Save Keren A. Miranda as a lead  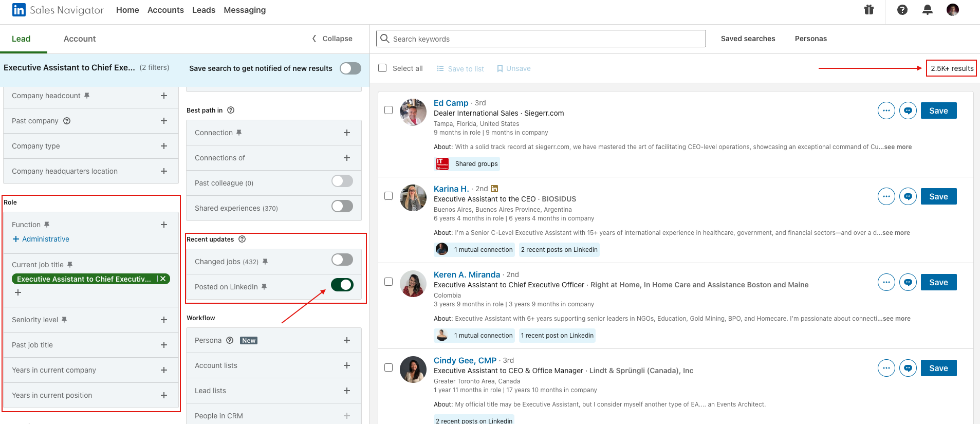(938, 282)
